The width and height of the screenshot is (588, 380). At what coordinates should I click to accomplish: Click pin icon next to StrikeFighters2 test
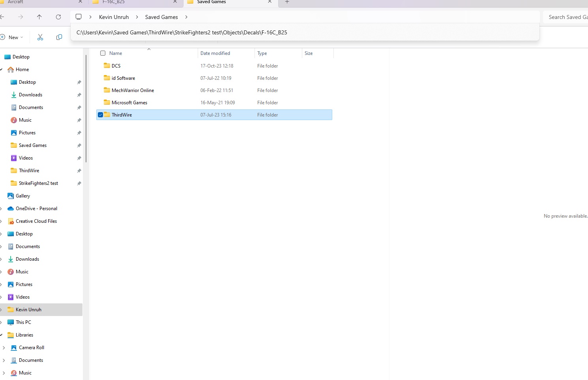click(x=79, y=183)
